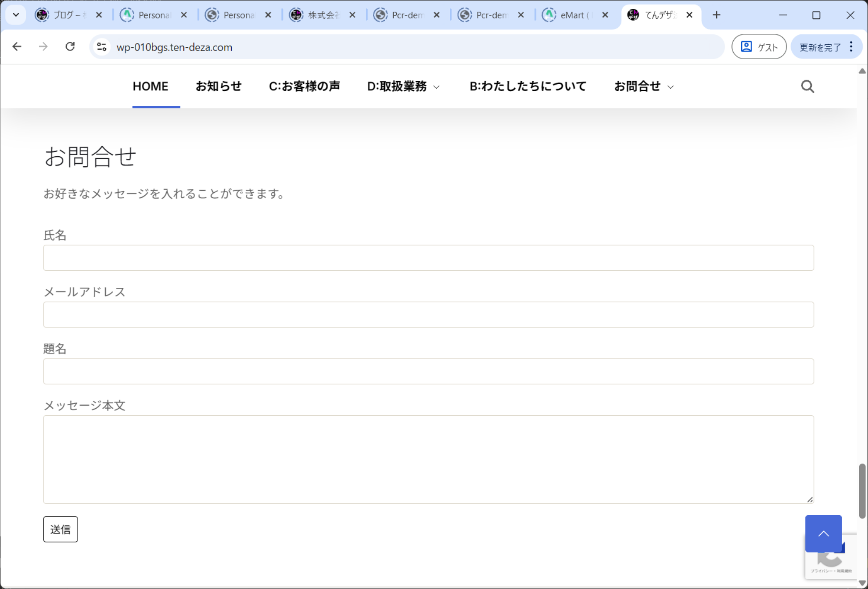
Task: Open the お知らせ menu item
Action: click(x=219, y=86)
